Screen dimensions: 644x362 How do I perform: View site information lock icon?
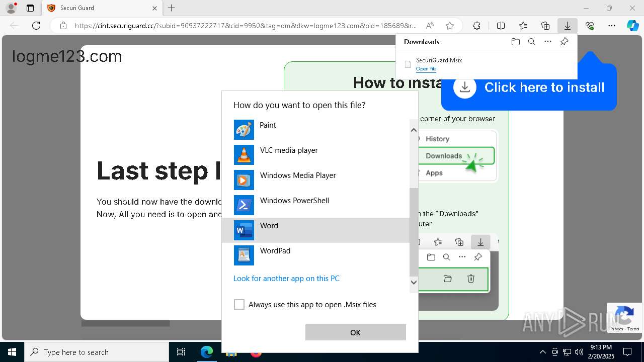tap(63, 26)
